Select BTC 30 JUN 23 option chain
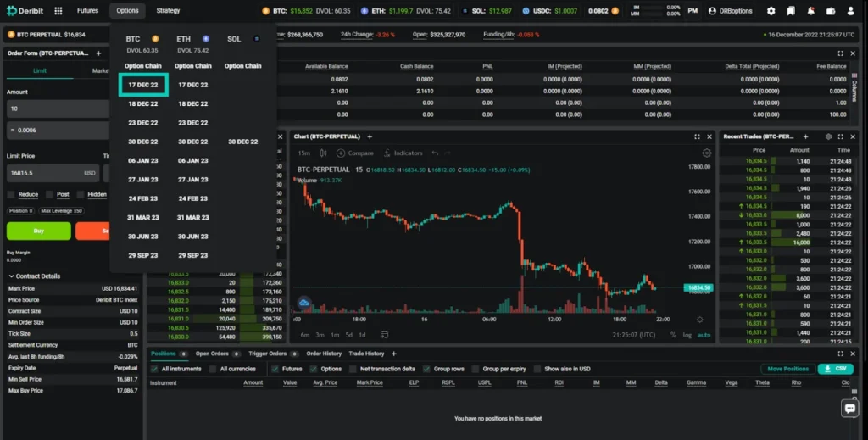 (142, 237)
